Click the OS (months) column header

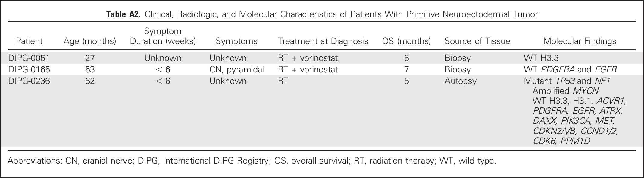pos(406,41)
